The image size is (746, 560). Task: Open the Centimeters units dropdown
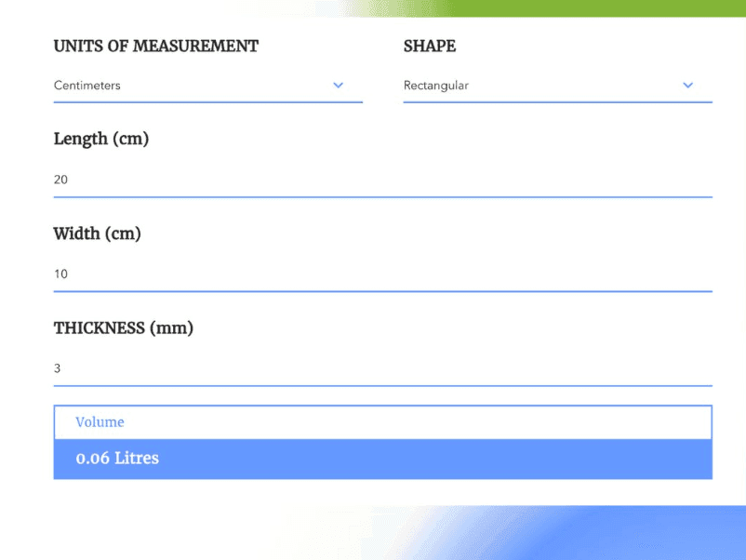coord(186,86)
